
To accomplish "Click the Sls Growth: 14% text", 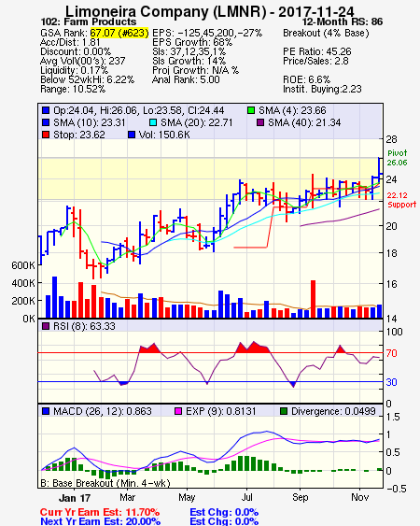I will point(189,61).
